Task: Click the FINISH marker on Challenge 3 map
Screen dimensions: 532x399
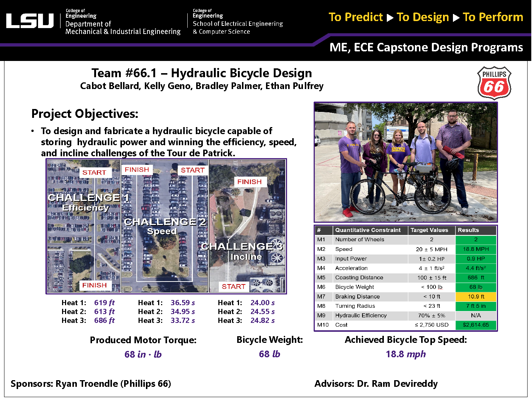Action: pos(249,182)
